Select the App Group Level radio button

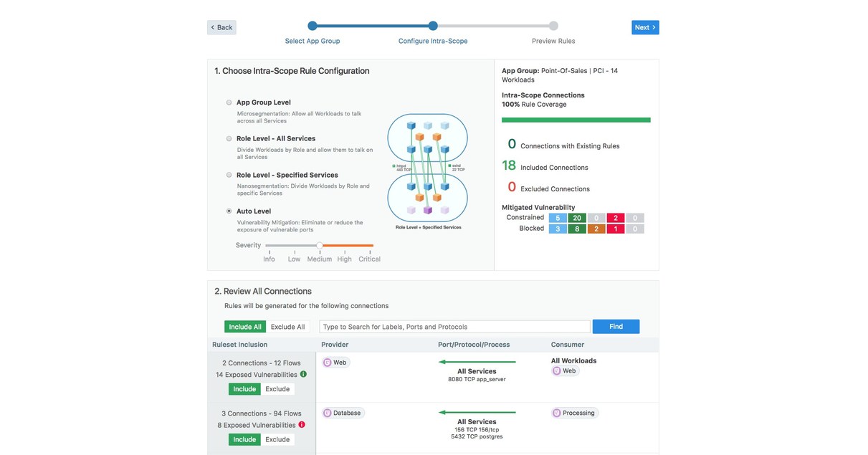click(x=229, y=102)
